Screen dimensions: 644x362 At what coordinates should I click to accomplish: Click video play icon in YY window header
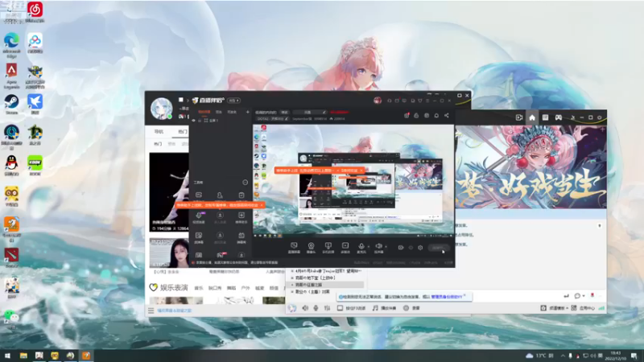tap(519, 117)
